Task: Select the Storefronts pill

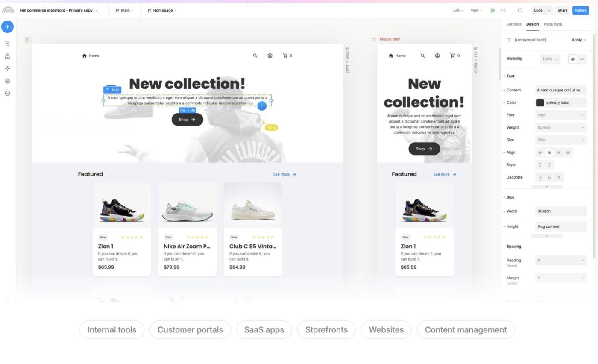Action: (326, 330)
